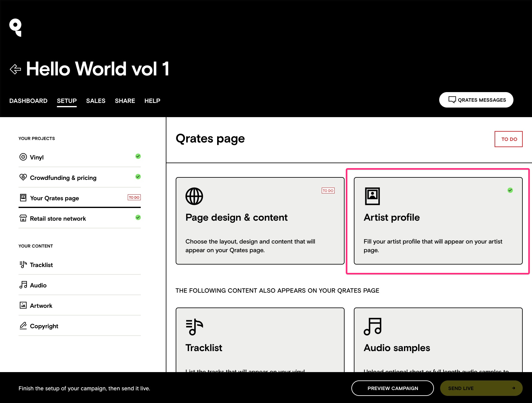532x403 pixels.
Task: Click the green checkmark beside Retail store network
Action: [x=138, y=218]
